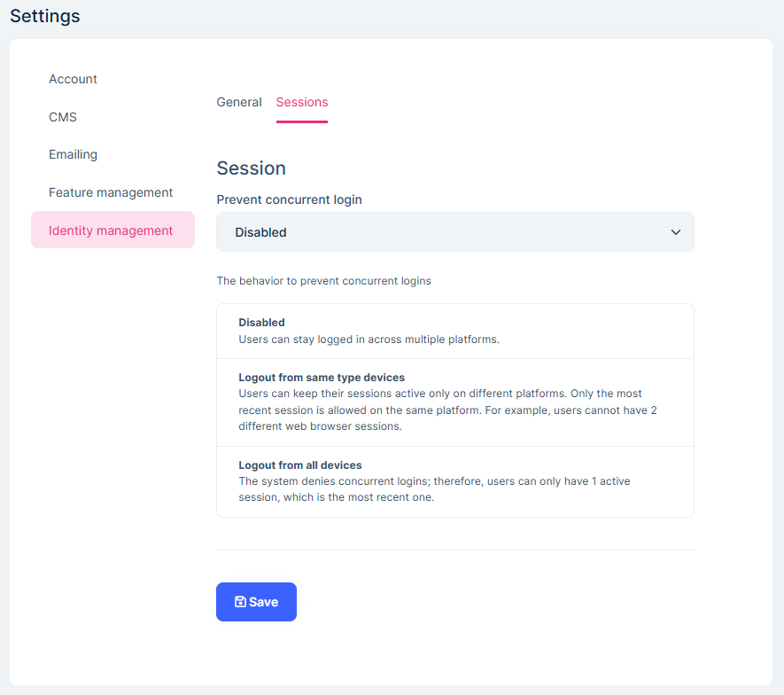The image size is (784, 695).
Task: Open the Emailing settings section
Action: tap(73, 154)
